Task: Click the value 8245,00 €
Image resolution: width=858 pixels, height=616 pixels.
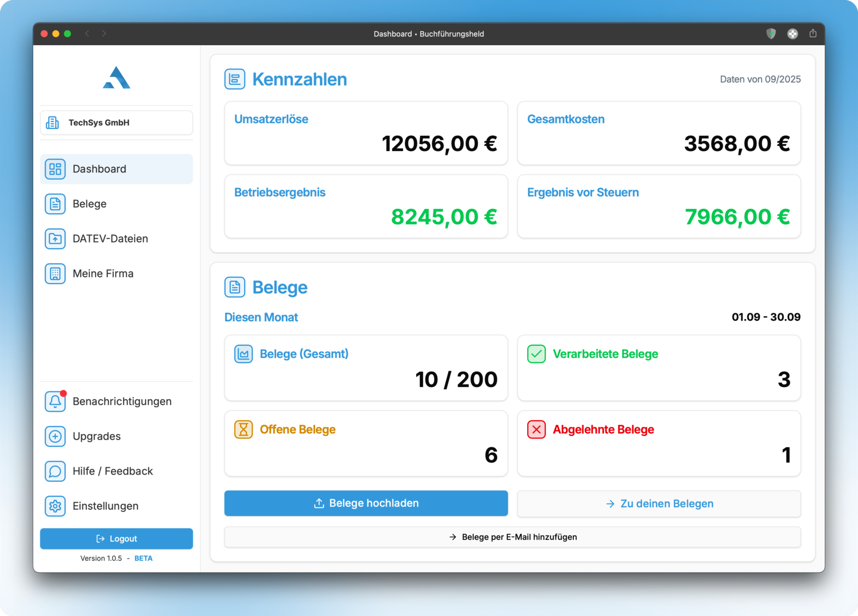Action: (x=444, y=217)
